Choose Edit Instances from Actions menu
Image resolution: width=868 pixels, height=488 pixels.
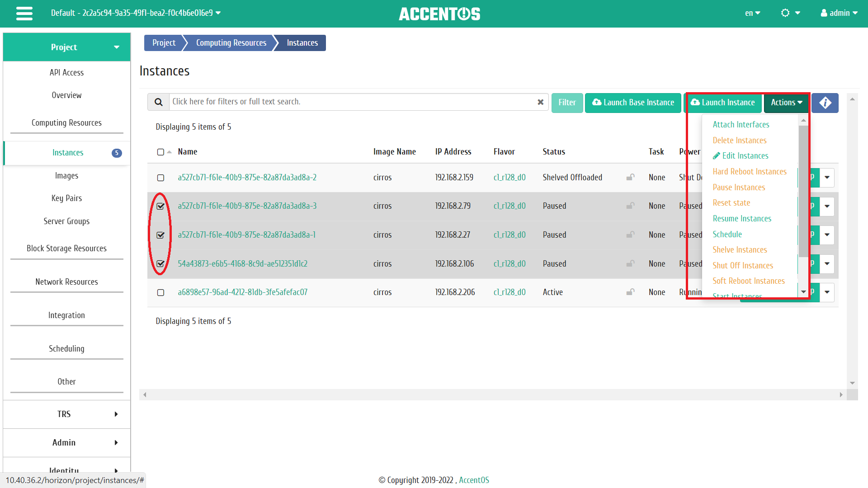coord(741,155)
